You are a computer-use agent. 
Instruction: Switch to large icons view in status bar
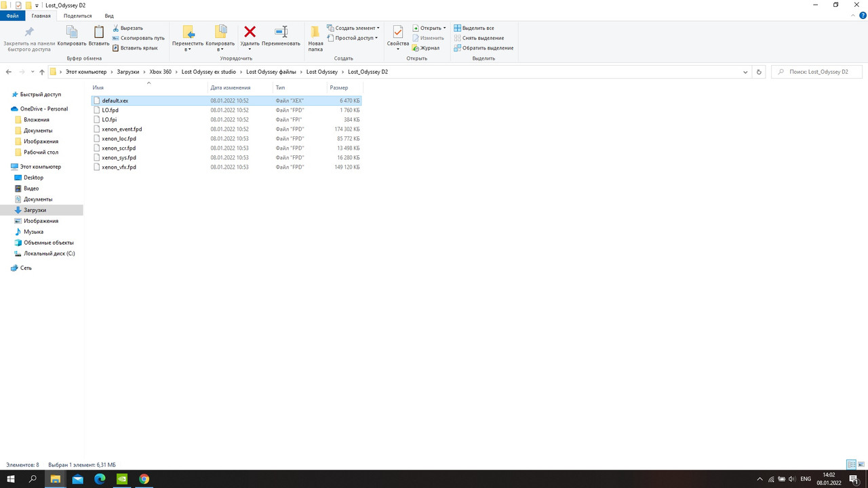coord(861,464)
